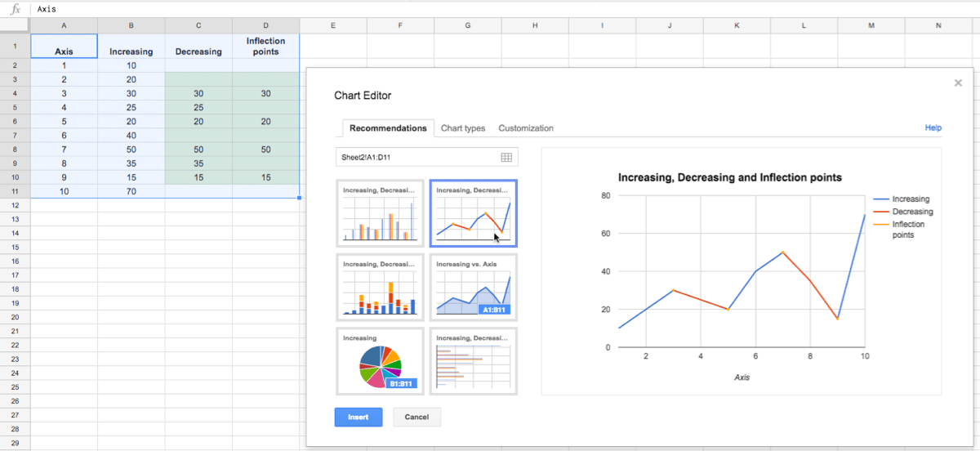Viewport: 980px width, 451px height.
Task: Click the B1:B11 range badge on pie chart
Action: point(400,383)
